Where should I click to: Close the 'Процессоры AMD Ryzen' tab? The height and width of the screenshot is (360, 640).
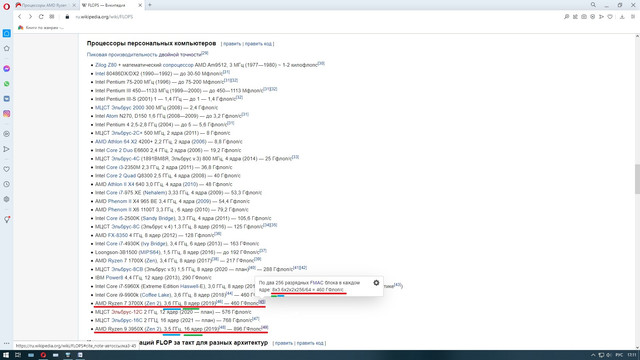pos(74,5)
